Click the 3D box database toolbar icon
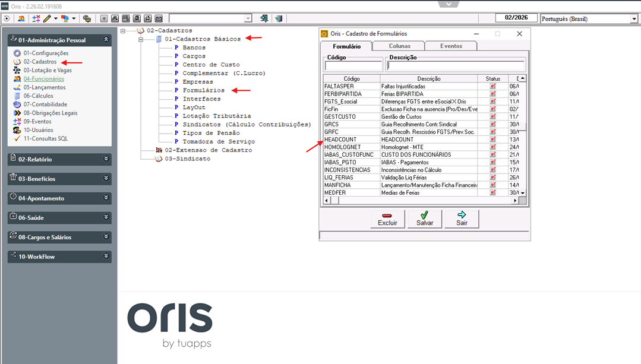This screenshot has width=641, height=364. click(x=279, y=18)
